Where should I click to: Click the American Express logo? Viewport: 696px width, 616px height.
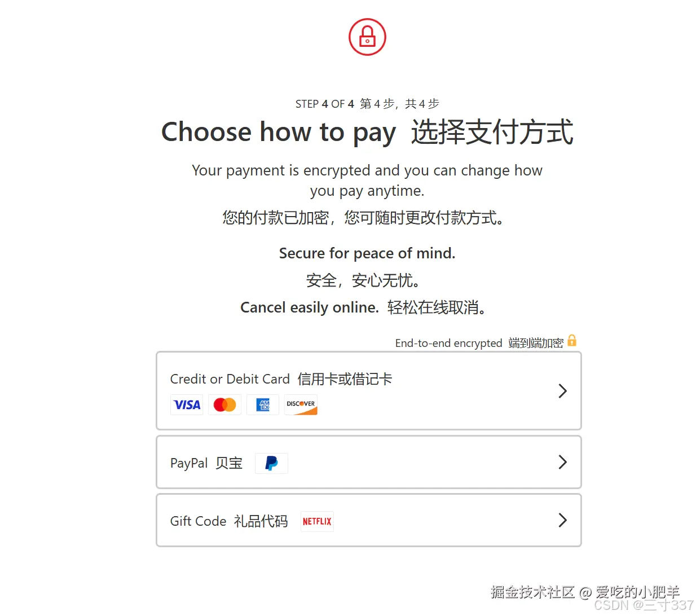tap(263, 405)
